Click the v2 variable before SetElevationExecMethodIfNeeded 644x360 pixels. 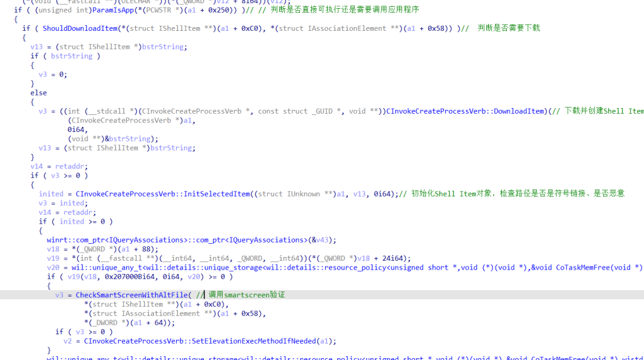pyautogui.click(x=68, y=341)
